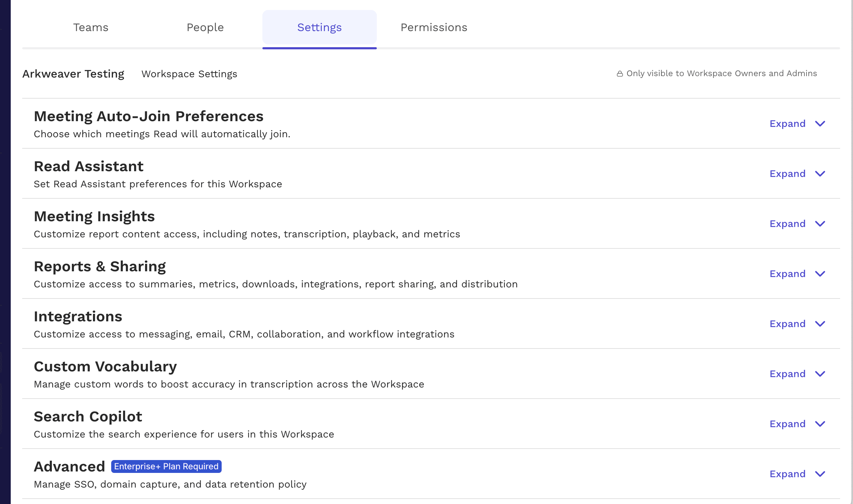
Task: Click the chevron beside Custom Vocabulary Expand
Action: (x=820, y=374)
